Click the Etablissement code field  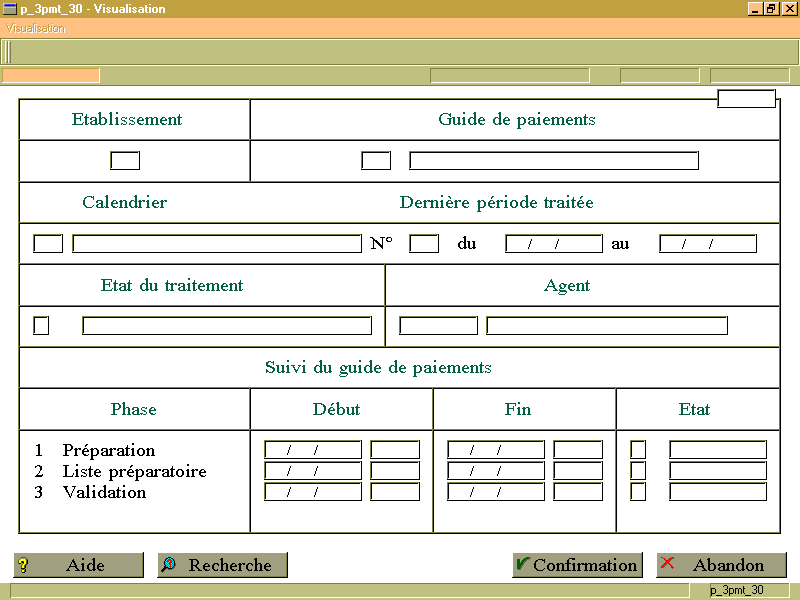pos(125,161)
